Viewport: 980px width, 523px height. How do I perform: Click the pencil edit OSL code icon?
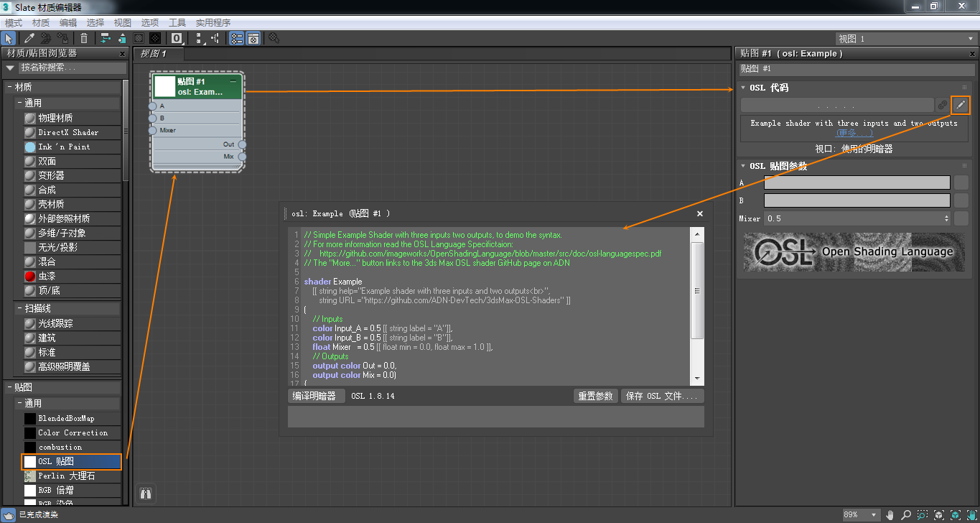pos(961,105)
